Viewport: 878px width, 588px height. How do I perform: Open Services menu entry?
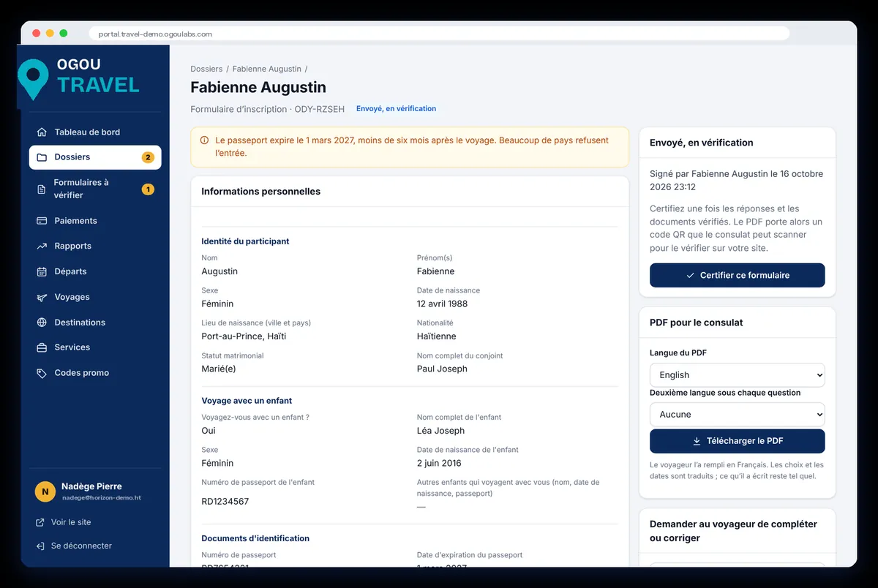[x=95, y=347]
